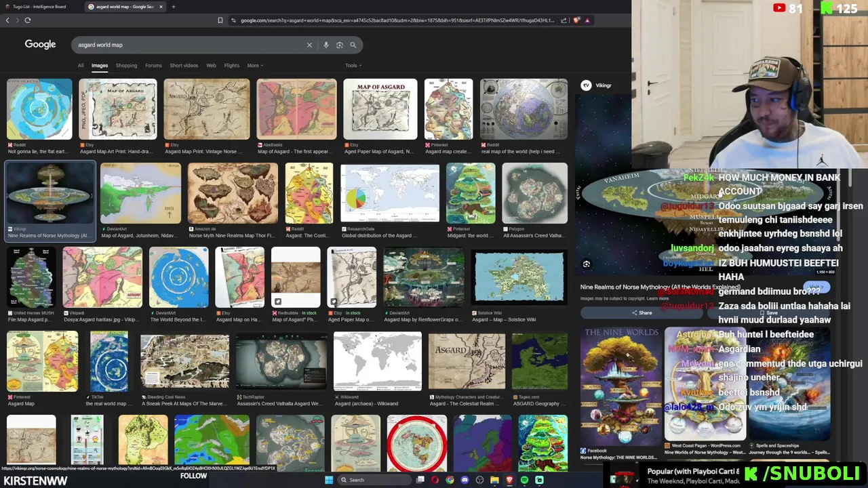Open Map of Asgard Aged Paper thumbnail
The width and height of the screenshot is (868, 488).
(x=380, y=109)
